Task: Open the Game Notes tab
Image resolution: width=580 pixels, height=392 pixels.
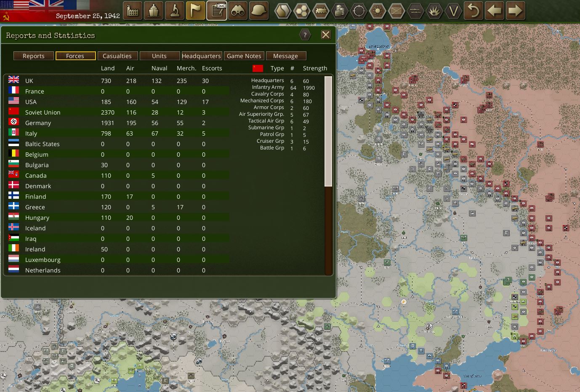Action: (244, 56)
